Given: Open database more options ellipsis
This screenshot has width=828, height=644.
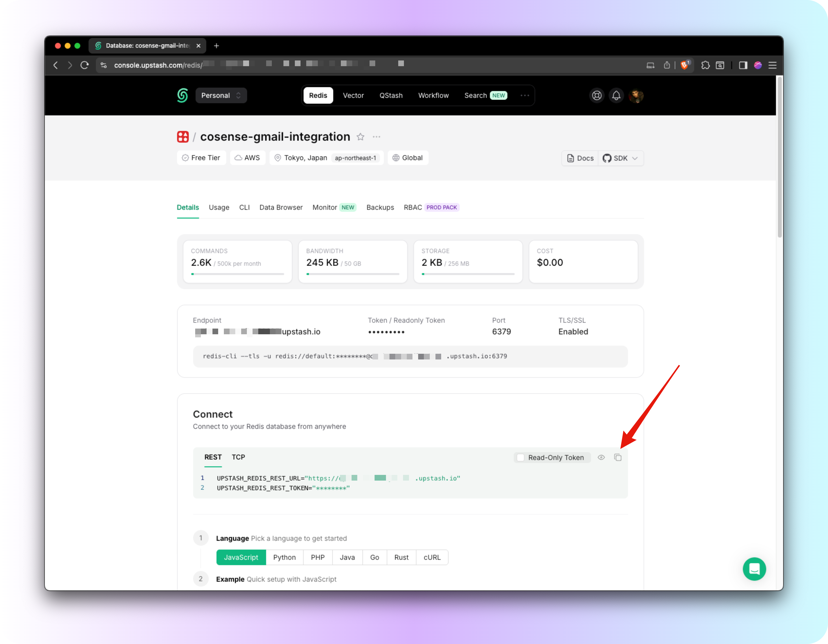Looking at the screenshot, I should pos(376,137).
